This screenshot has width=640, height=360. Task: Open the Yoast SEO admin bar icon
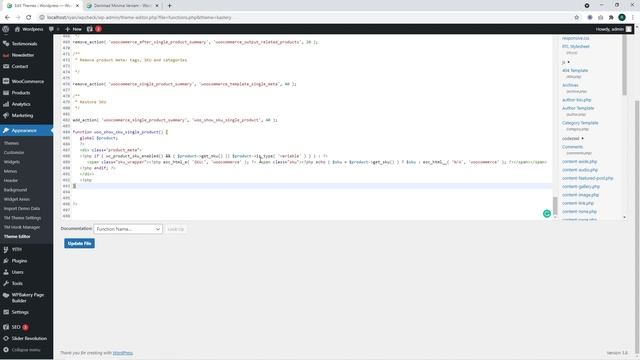pos(90,29)
